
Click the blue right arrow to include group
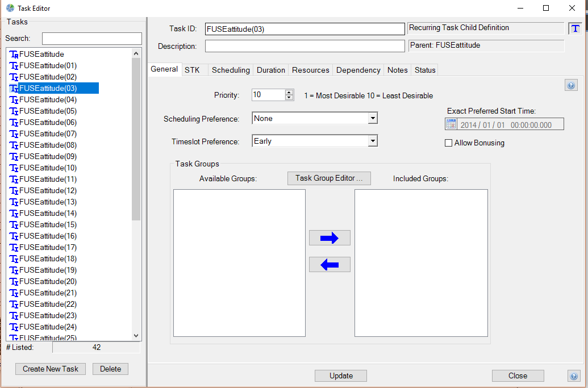(330, 238)
